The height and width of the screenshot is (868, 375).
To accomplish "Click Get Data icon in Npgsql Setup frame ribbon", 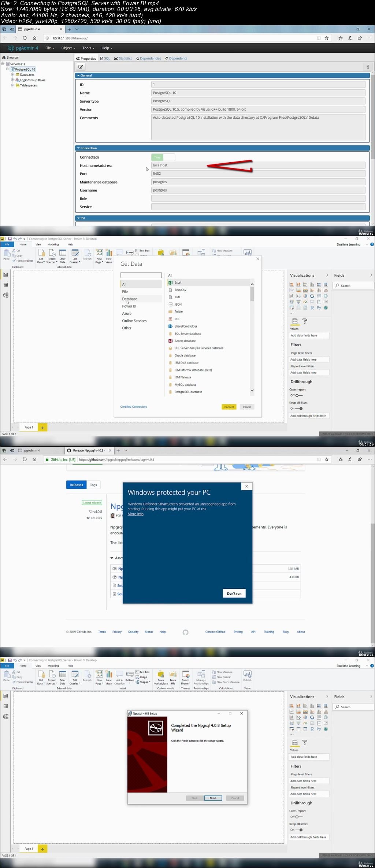I will (41, 674).
